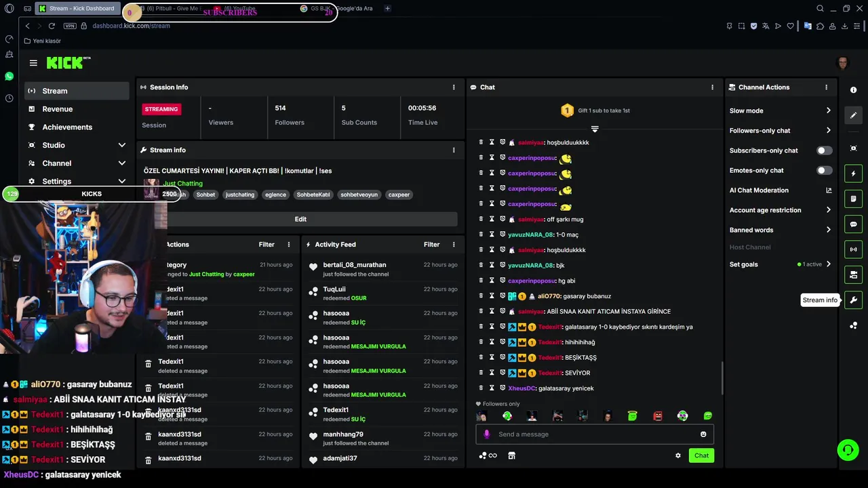The width and height of the screenshot is (868, 488).
Task: Click the chat bubble icon in right sidebar
Action: [853, 224]
